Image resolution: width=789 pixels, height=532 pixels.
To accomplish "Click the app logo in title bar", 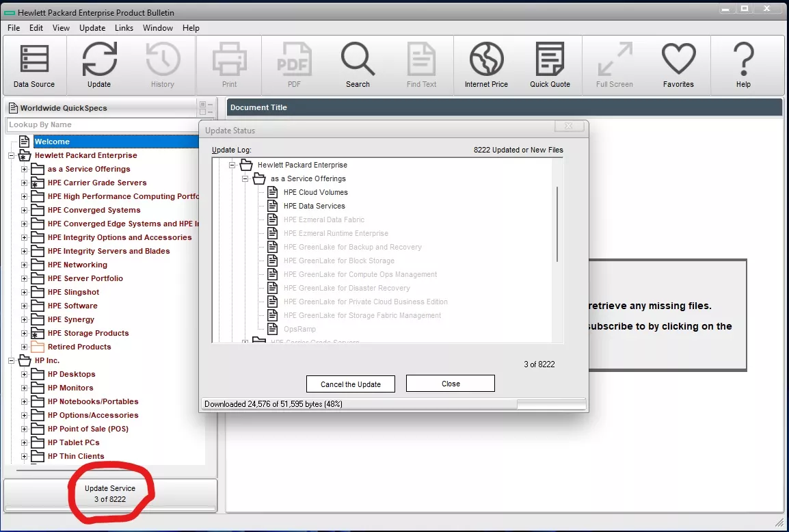I will tap(10, 12).
